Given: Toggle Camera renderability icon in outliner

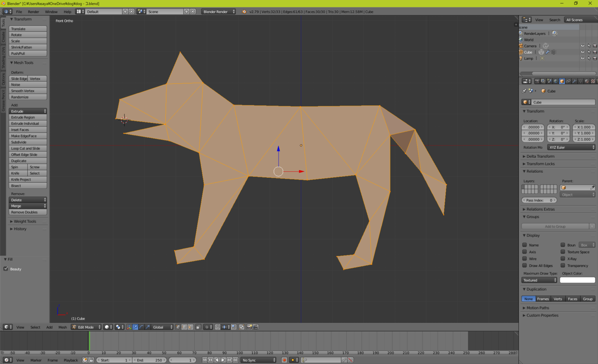Looking at the screenshot, I should 595,46.
